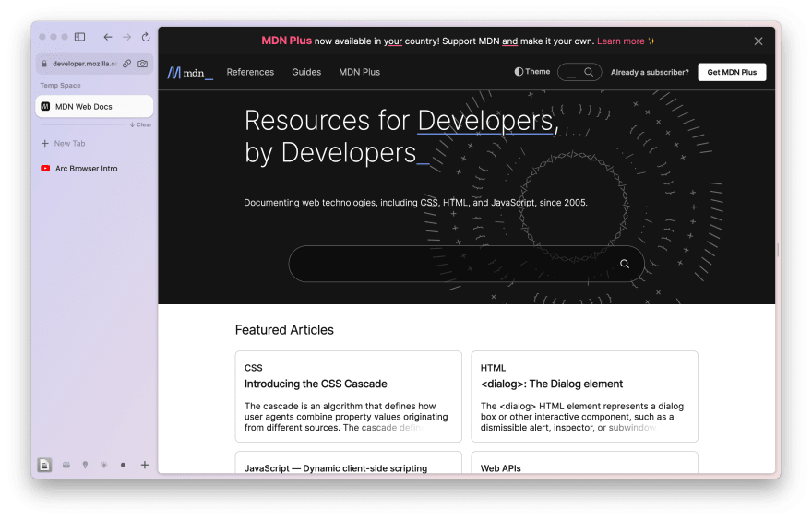Screen dimensions: 812x520
Task: Capture page with the camera icon
Action: [142, 64]
